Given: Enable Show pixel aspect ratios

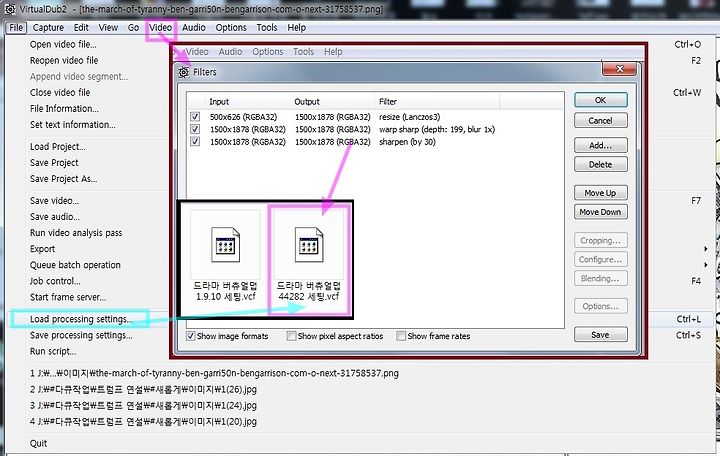Looking at the screenshot, I should [x=291, y=336].
